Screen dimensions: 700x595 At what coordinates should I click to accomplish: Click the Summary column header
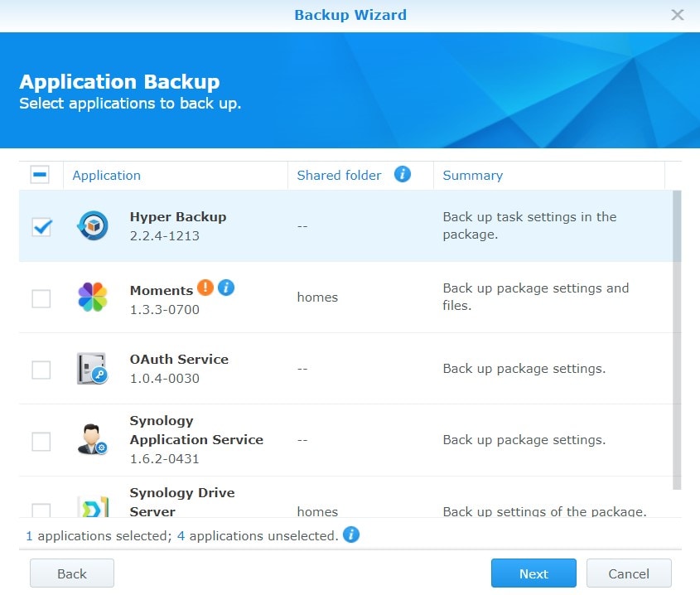click(548, 176)
